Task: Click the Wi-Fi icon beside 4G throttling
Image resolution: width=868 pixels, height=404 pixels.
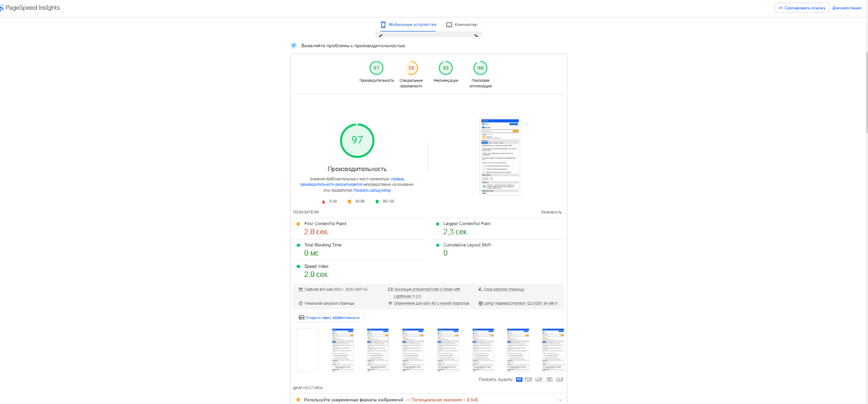Action: (x=390, y=304)
